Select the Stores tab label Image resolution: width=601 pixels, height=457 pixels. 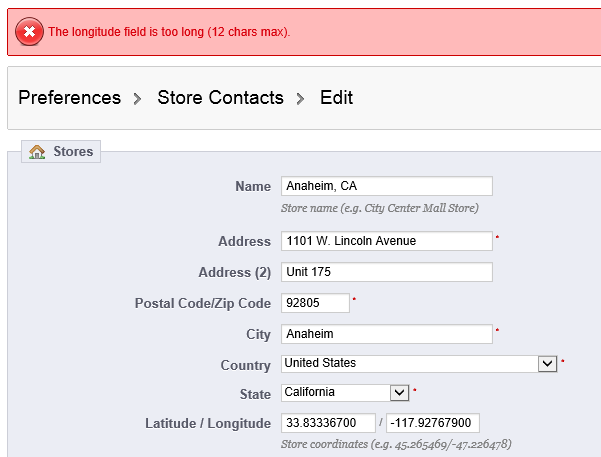(x=73, y=151)
